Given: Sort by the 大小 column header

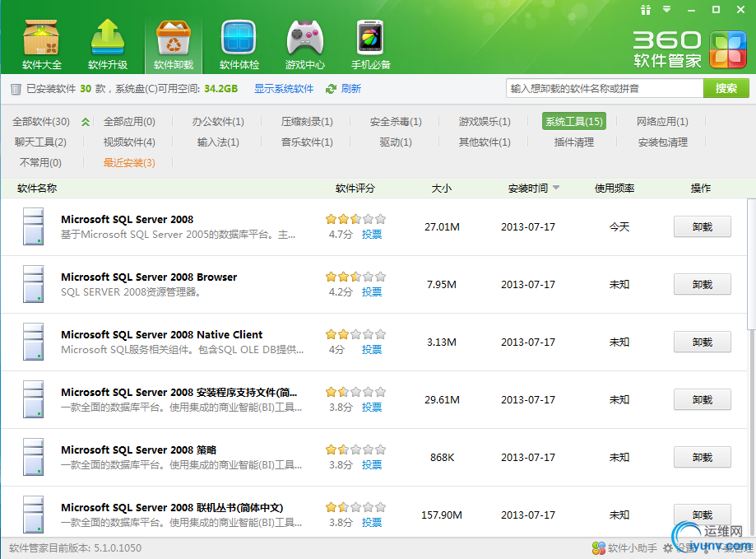Looking at the screenshot, I should point(441,188).
